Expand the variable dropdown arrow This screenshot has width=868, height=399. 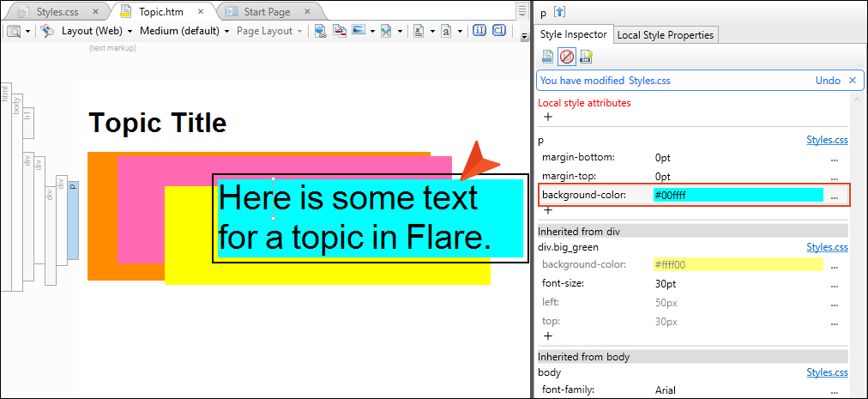point(432,32)
